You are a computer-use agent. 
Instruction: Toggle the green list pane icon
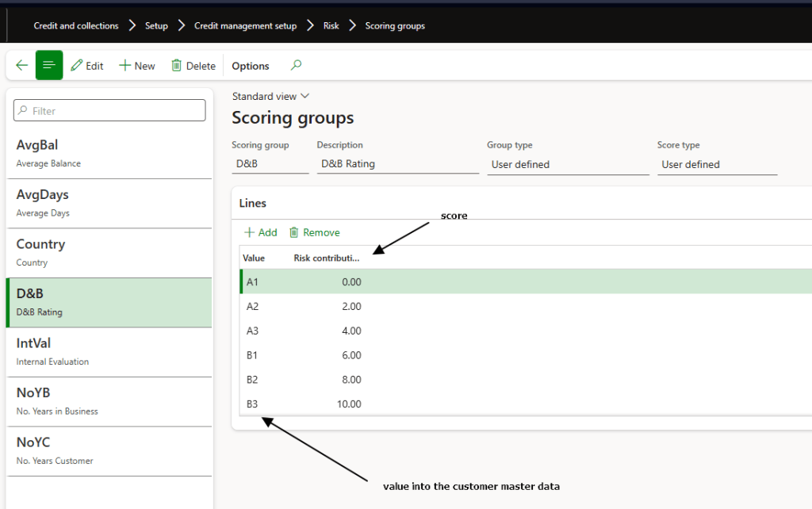[x=49, y=66]
